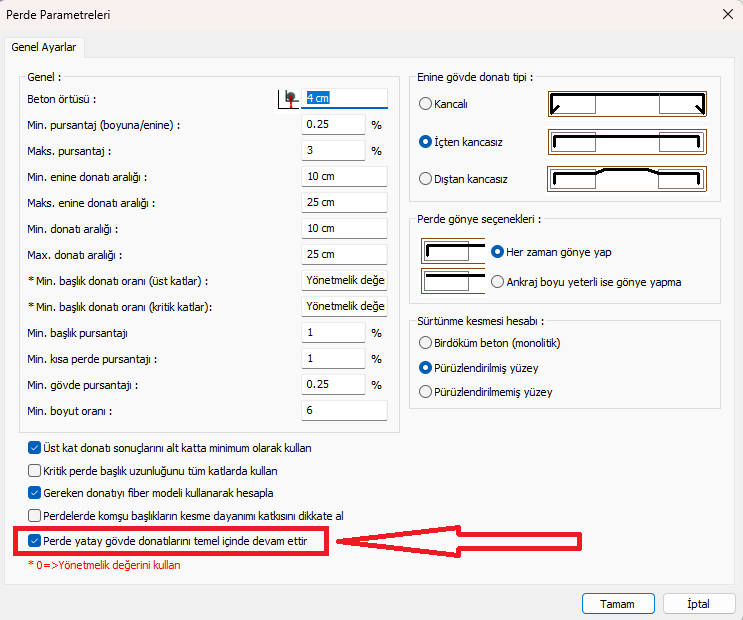Click the Her zaman gönye yap diagram
The width and height of the screenshot is (743, 620).
pos(452,252)
